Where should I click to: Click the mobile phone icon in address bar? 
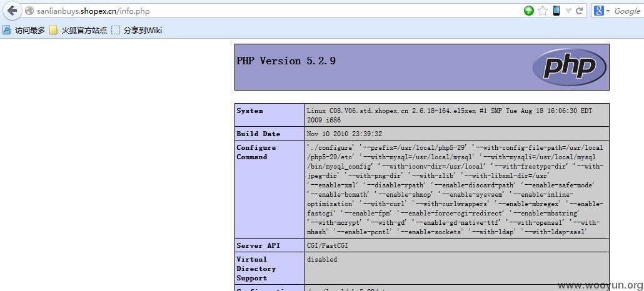coord(556,11)
